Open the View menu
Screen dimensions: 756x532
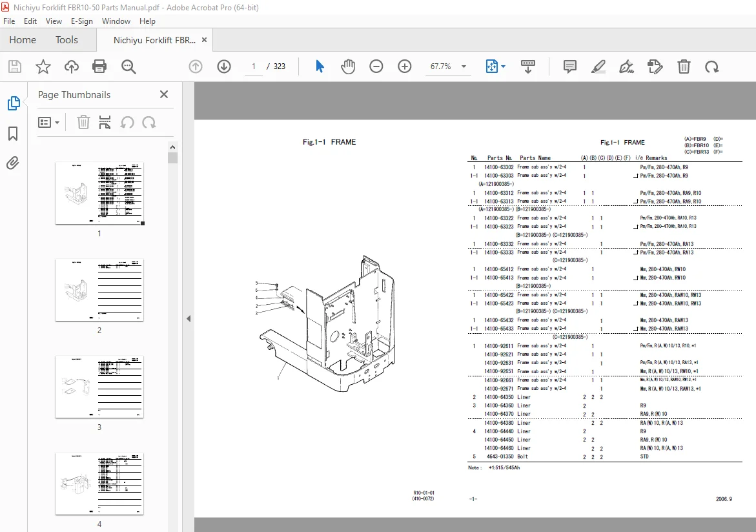[x=54, y=21]
